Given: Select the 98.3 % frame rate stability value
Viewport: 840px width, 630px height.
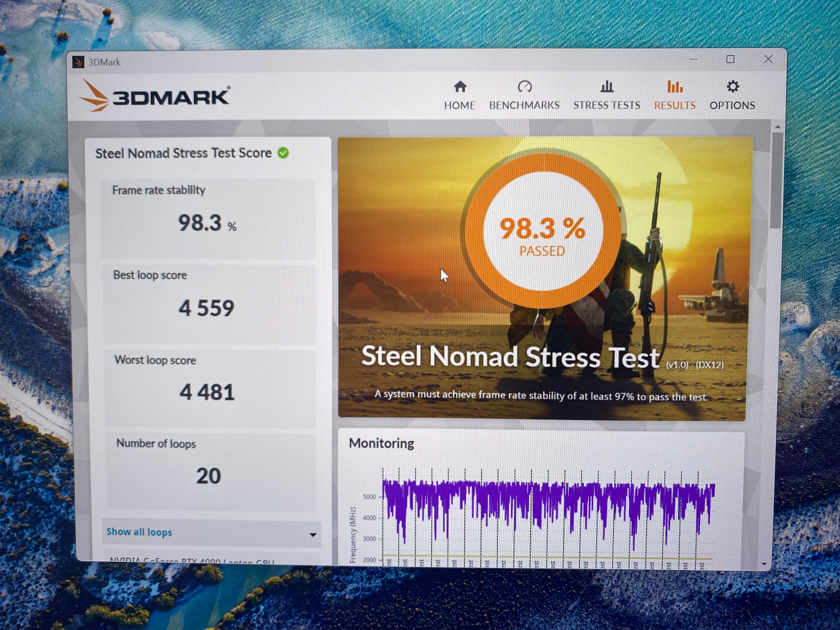Looking at the screenshot, I should click(x=207, y=223).
